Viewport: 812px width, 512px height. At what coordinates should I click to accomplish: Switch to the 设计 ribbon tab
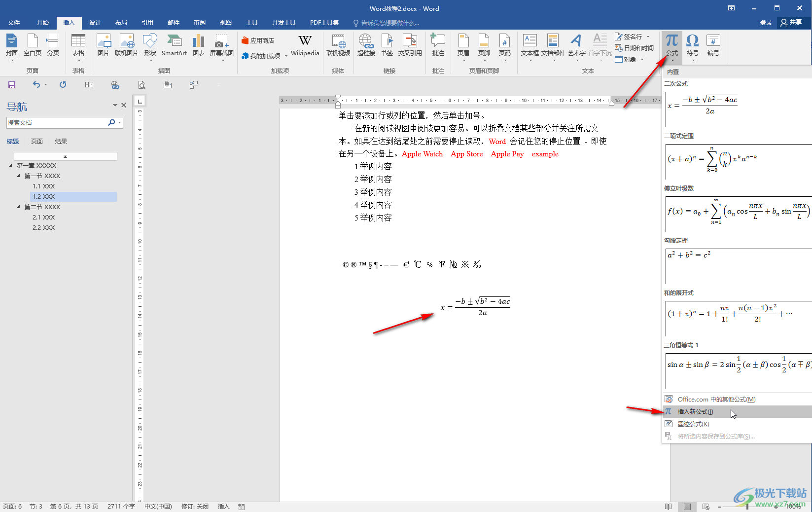[95, 23]
